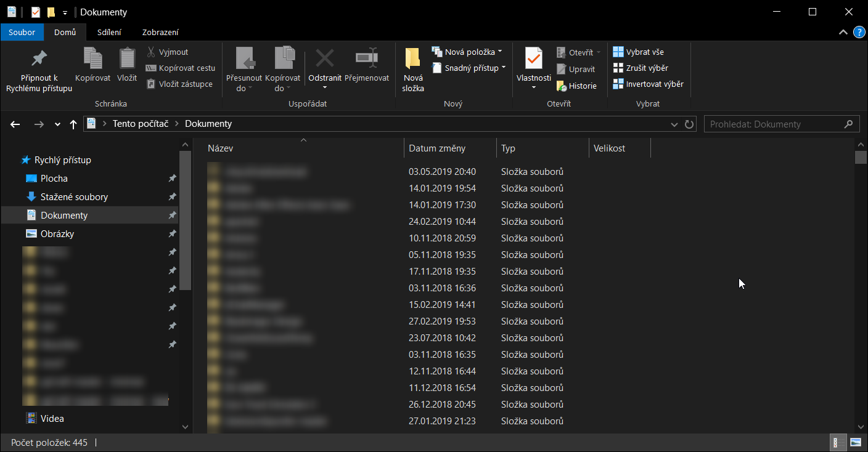Click the Pin to Quick Access (Připnout) icon
868x452 pixels.
(x=39, y=59)
